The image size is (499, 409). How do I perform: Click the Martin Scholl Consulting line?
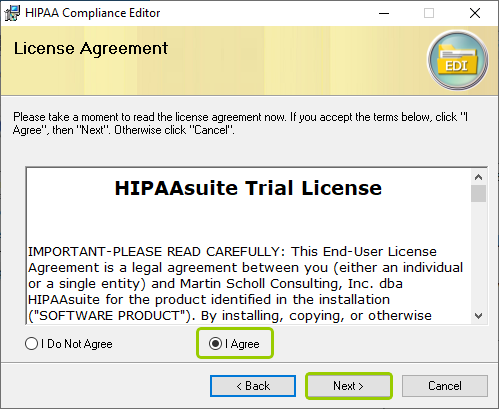(215, 284)
